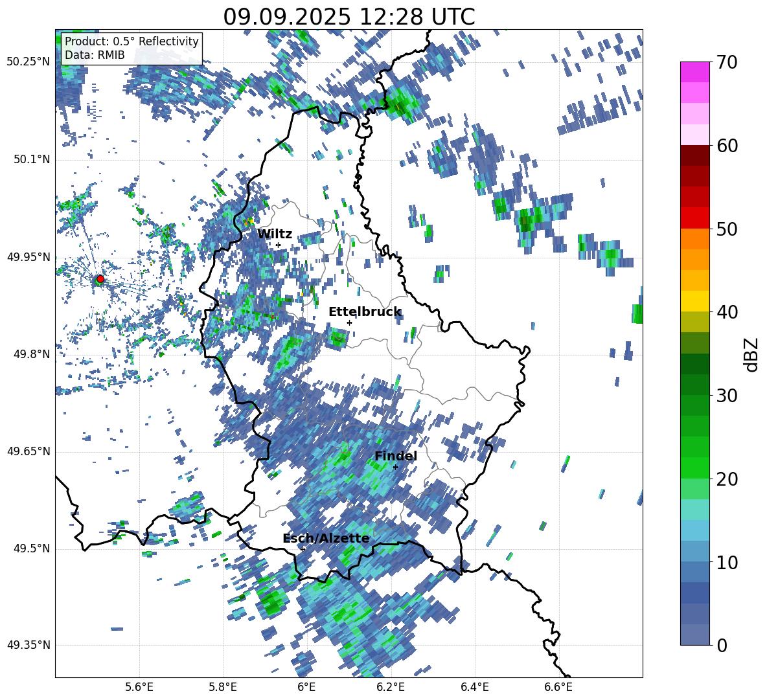Click the 49.35°N latitude label

click(29, 645)
